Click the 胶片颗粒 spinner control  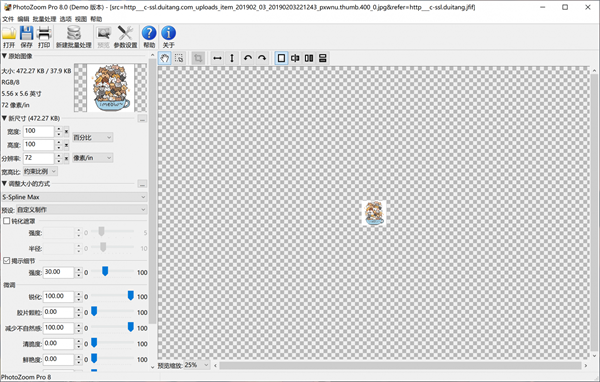coord(78,312)
